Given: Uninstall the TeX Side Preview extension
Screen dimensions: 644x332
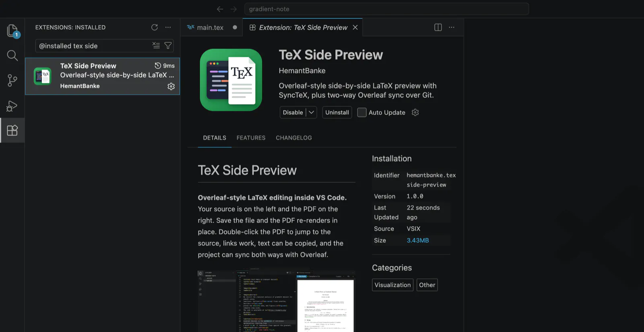Looking at the screenshot, I should pyautogui.click(x=337, y=112).
